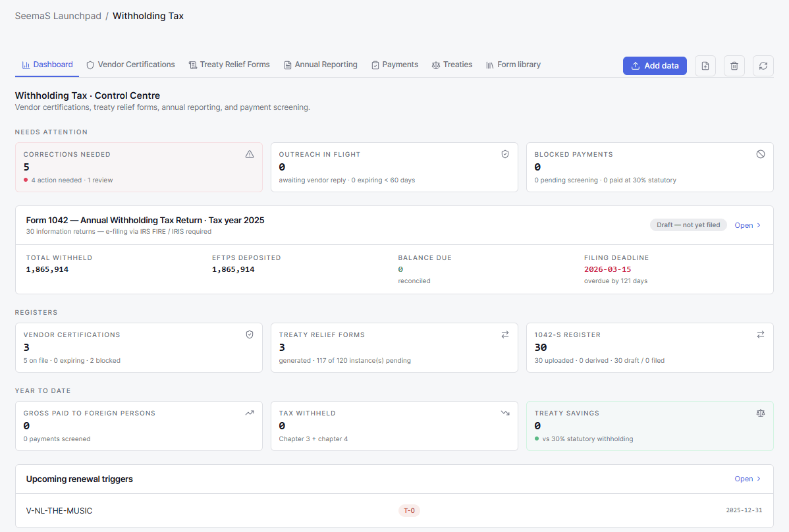The height and width of the screenshot is (532, 789).
Task: Click the Draft — not yet filed badge
Action: click(688, 225)
